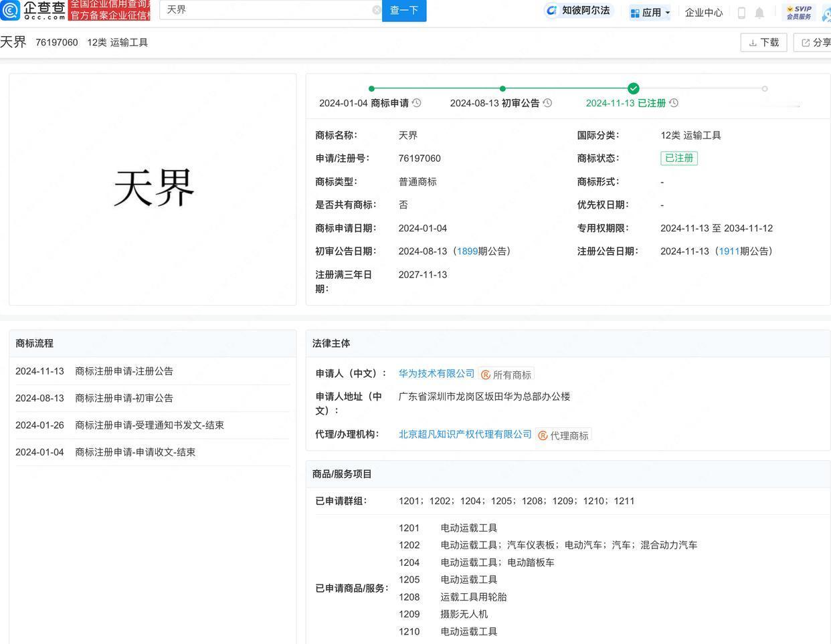831x644 pixels.
Task: Open the notification bell
Action: tap(759, 13)
